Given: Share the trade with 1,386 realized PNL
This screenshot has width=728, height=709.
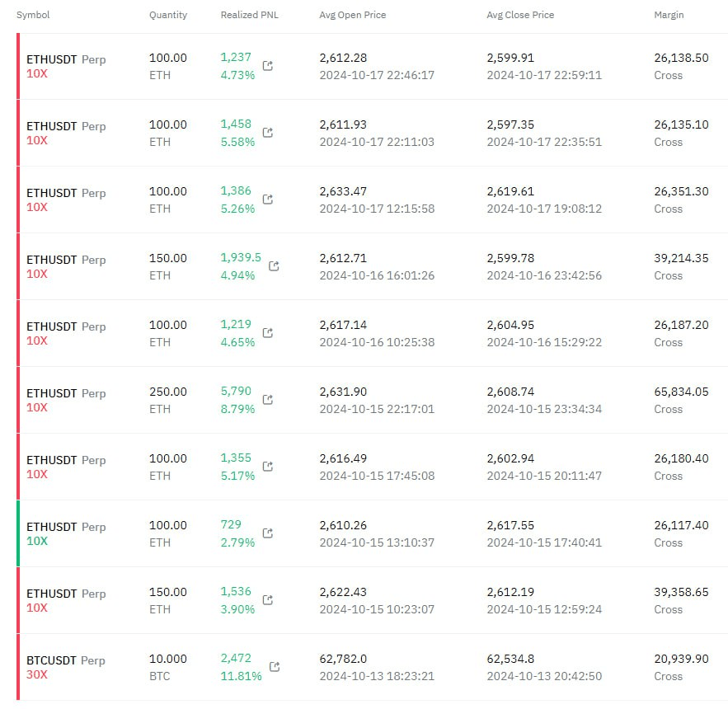Looking at the screenshot, I should (268, 200).
